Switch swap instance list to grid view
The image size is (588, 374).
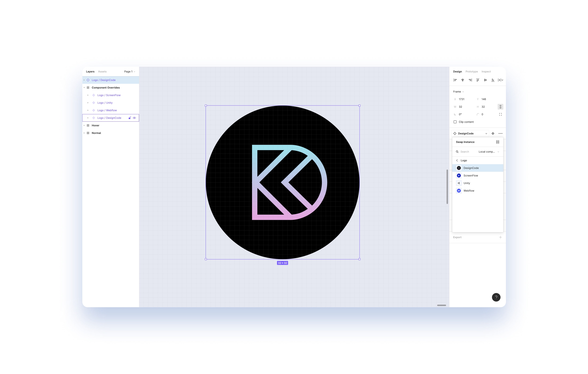(497, 142)
